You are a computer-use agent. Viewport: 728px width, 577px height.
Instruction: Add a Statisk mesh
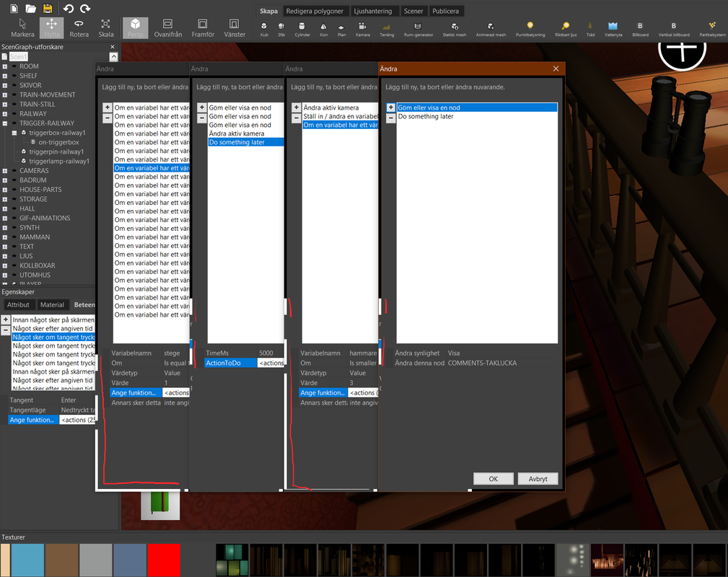[x=454, y=30]
